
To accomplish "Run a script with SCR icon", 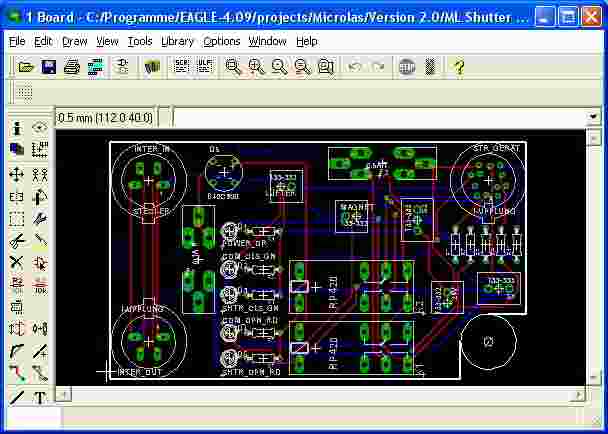I will coord(182,67).
